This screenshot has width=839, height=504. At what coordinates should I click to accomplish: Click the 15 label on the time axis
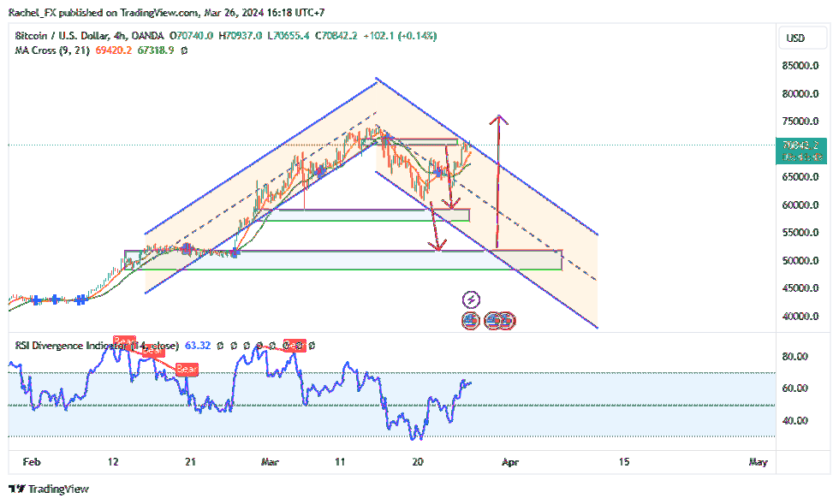[x=624, y=462]
